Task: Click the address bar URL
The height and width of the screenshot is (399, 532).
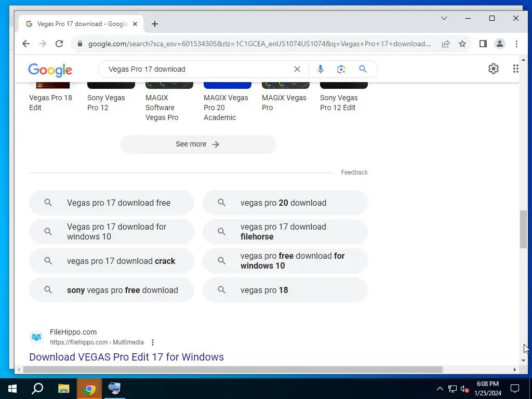Action: click(259, 44)
